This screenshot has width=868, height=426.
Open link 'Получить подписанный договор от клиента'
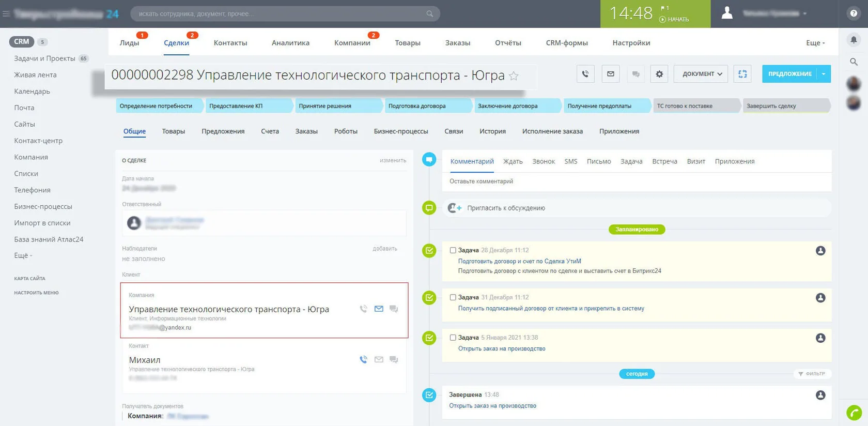pos(551,308)
